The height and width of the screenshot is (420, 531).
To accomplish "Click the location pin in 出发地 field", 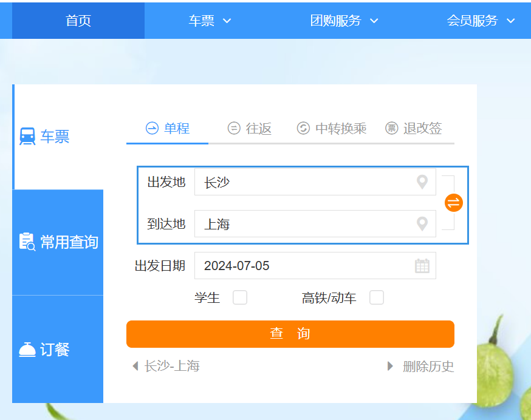I will click(422, 182).
